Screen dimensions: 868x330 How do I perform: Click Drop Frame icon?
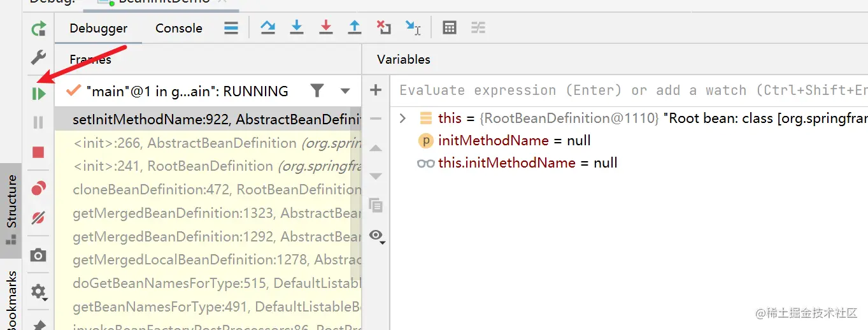(x=383, y=27)
